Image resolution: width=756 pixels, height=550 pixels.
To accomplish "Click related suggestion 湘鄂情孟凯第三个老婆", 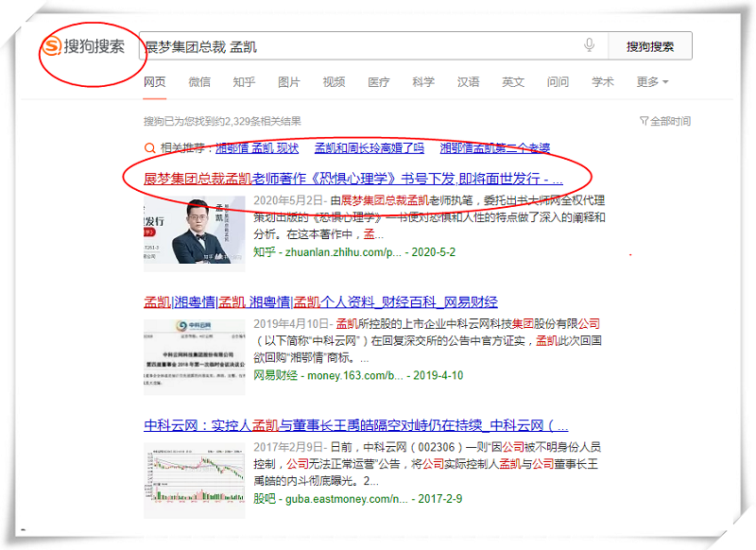I will (495, 148).
